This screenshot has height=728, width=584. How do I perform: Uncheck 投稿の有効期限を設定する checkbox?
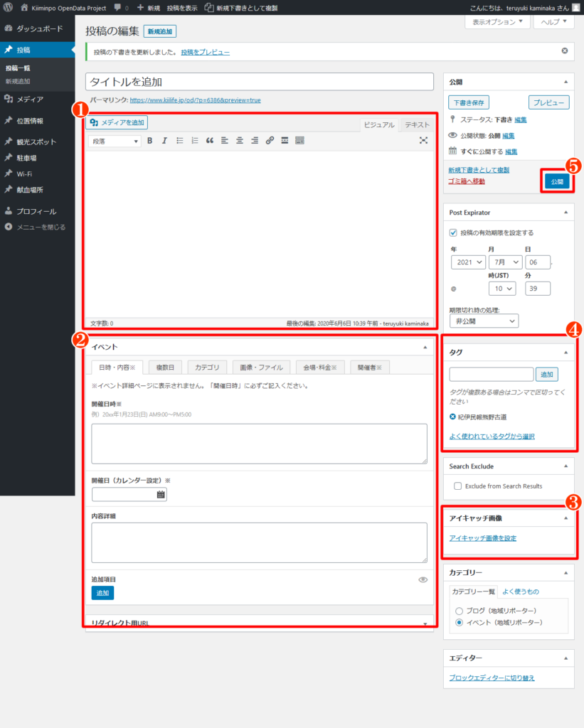pyautogui.click(x=454, y=232)
